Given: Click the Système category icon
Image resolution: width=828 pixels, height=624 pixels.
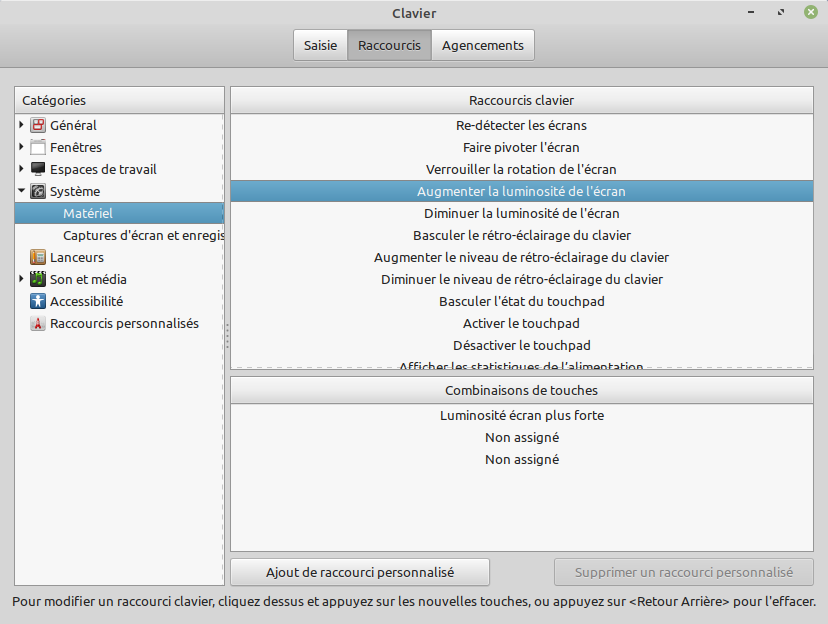Looking at the screenshot, I should tap(38, 192).
